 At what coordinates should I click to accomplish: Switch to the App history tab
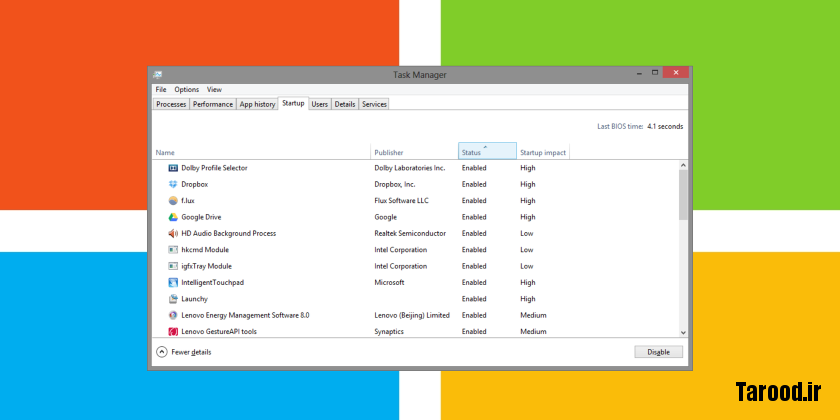point(257,104)
